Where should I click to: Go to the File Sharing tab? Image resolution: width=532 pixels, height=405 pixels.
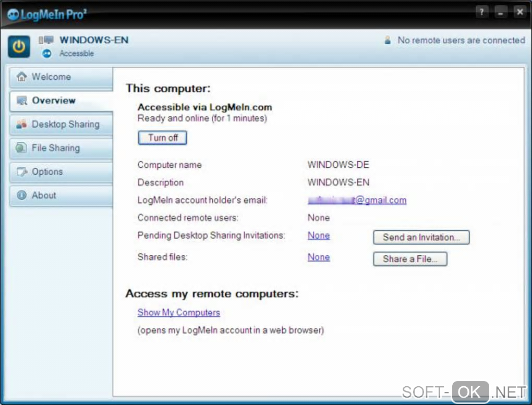click(x=61, y=148)
